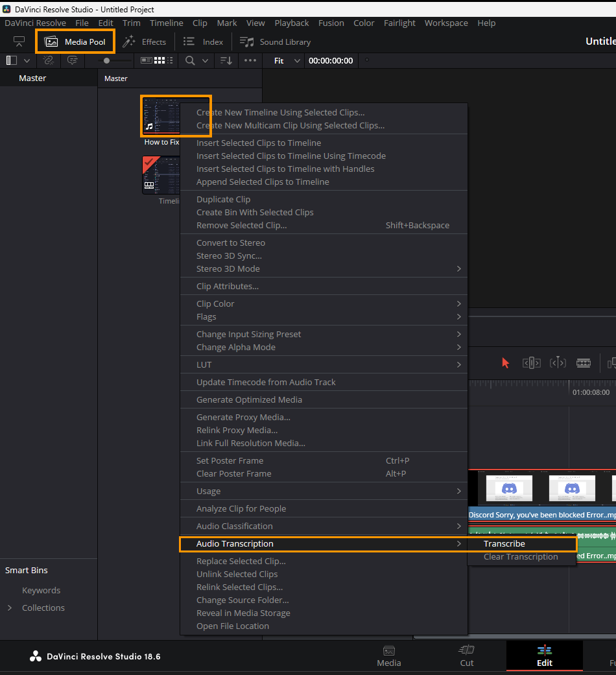Expand the Stereo 3D Mode submenu arrow
Image resolution: width=616 pixels, height=675 pixels.
click(459, 268)
